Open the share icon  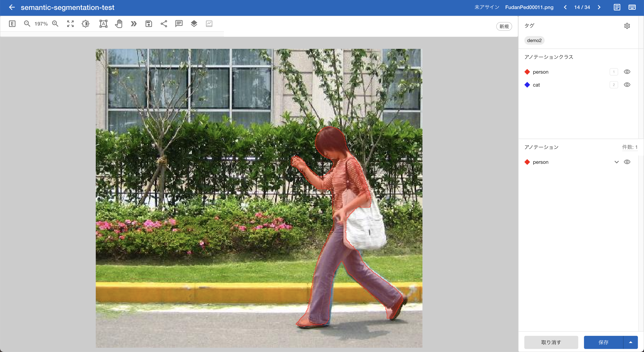click(x=164, y=24)
